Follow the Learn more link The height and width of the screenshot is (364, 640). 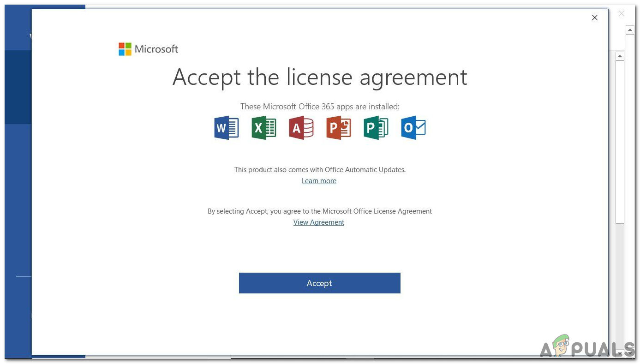pyautogui.click(x=319, y=180)
